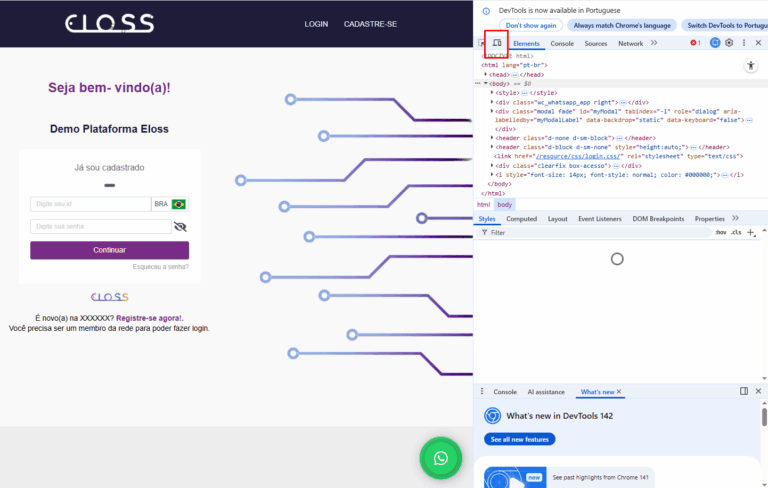768x488 pixels.
Task: Open the DevTools three-dot customize menu
Action: (x=743, y=43)
